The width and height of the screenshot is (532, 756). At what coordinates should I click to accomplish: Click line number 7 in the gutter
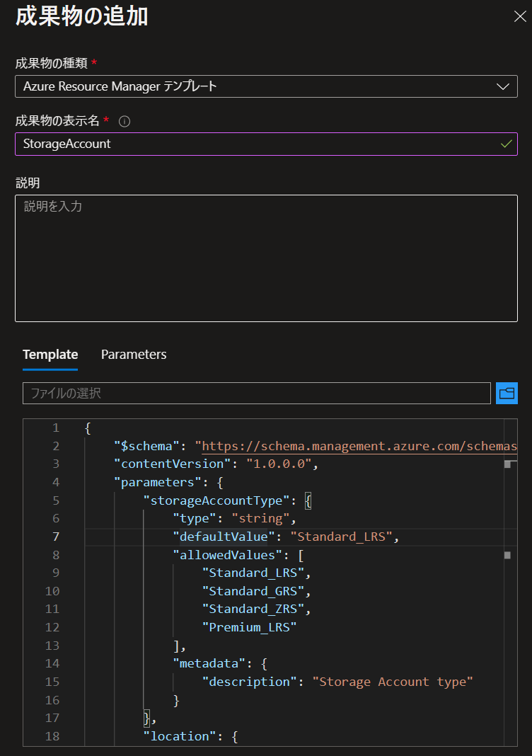55,537
